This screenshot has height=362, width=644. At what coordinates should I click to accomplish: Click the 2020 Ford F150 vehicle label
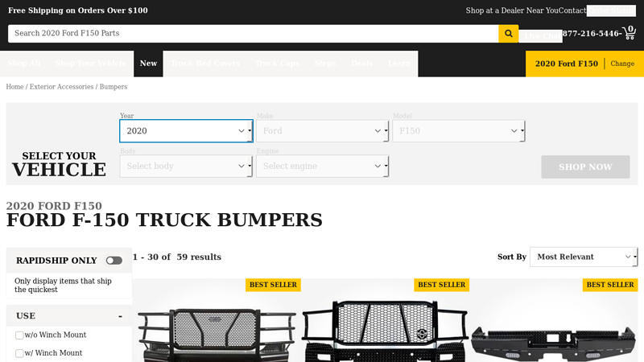point(567,64)
